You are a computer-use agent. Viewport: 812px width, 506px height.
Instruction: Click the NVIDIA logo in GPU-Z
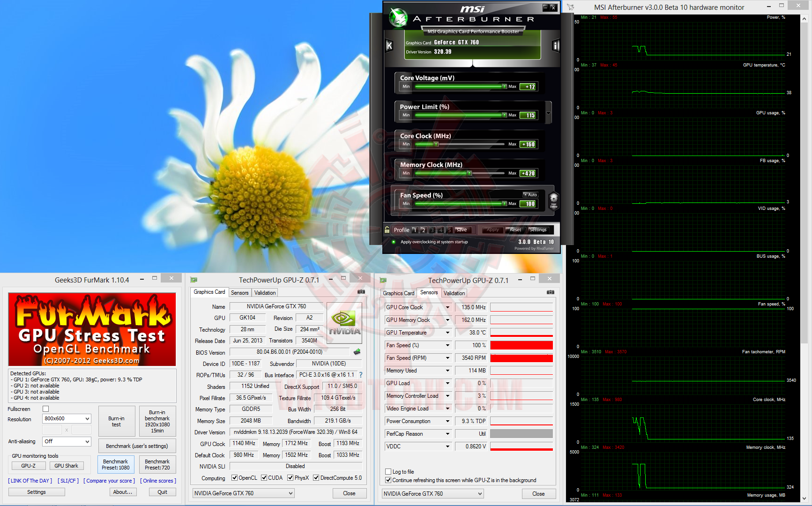coord(344,323)
